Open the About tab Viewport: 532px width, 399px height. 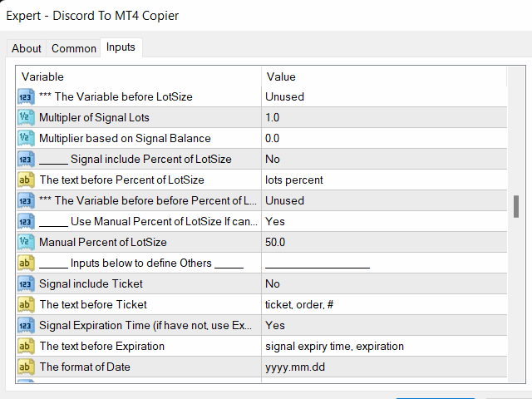(26, 48)
